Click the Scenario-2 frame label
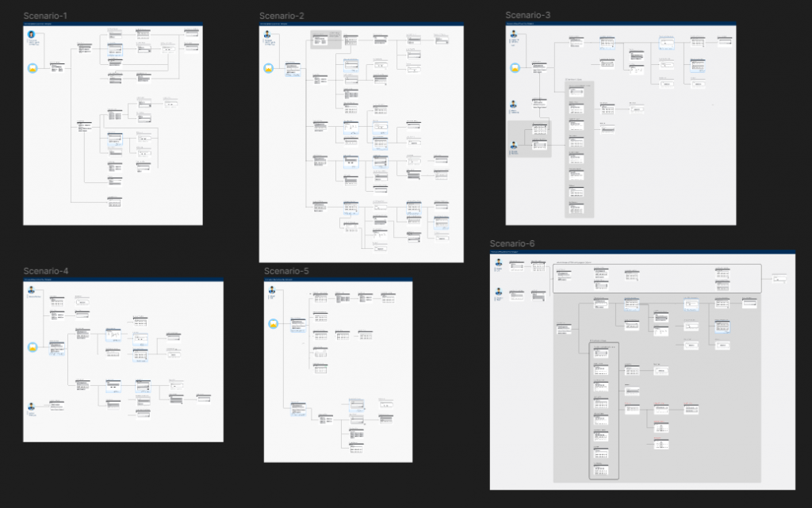812x508 pixels. 282,16
